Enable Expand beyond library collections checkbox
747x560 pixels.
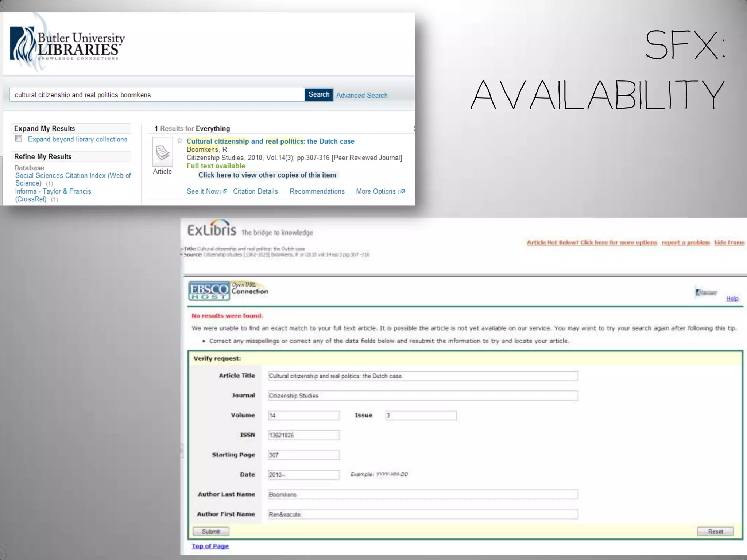19,139
